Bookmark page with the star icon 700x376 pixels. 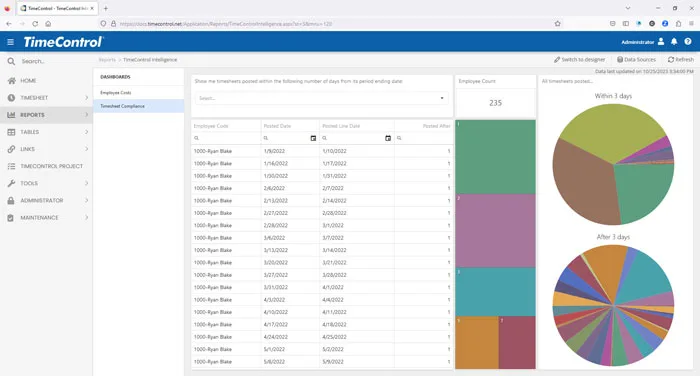point(558,24)
